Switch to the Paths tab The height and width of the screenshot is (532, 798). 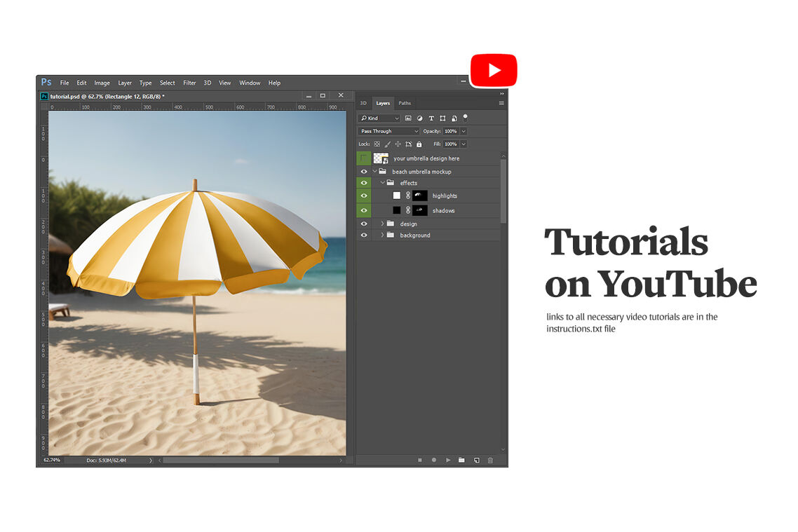pos(405,103)
